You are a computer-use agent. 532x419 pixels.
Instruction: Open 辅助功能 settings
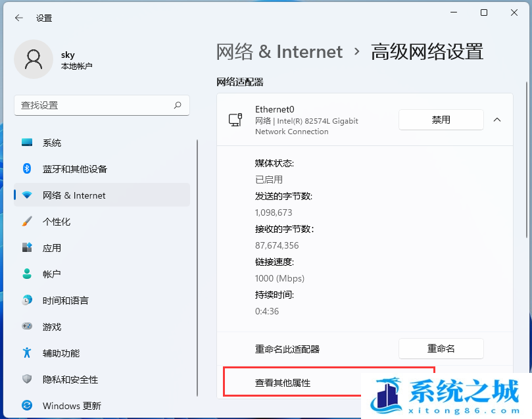pos(61,353)
